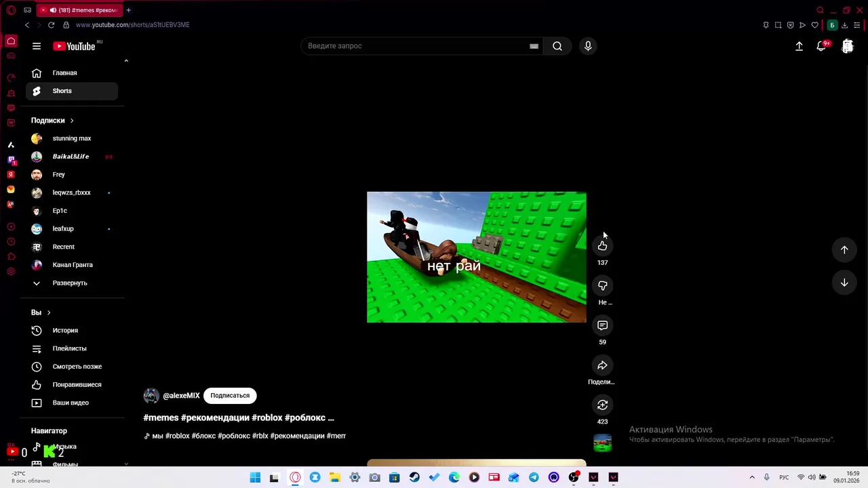Open the leqwzs_rbxxx channel
Screen dimensions: 868x488
click(72, 192)
